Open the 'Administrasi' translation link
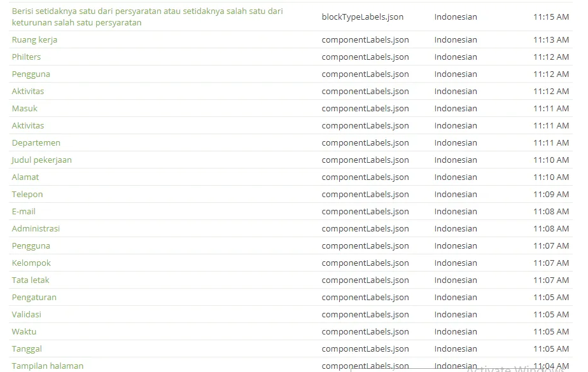The width and height of the screenshot is (588, 372). [36, 228]
